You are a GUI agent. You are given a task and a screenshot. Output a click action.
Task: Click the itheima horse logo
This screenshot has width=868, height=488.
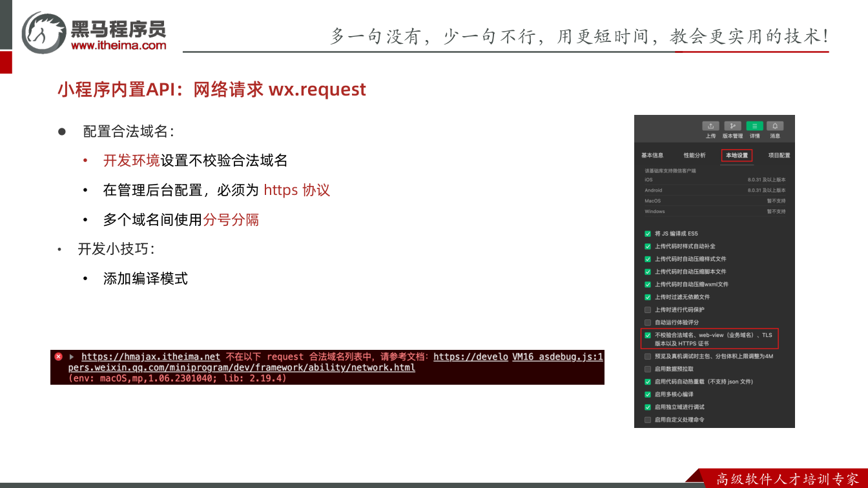pos(44,32)
